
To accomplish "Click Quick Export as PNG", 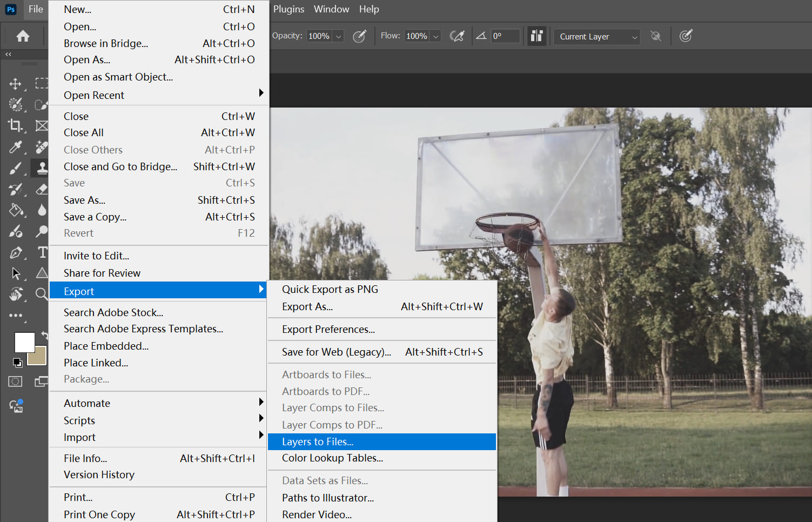I will click(330, 289).
